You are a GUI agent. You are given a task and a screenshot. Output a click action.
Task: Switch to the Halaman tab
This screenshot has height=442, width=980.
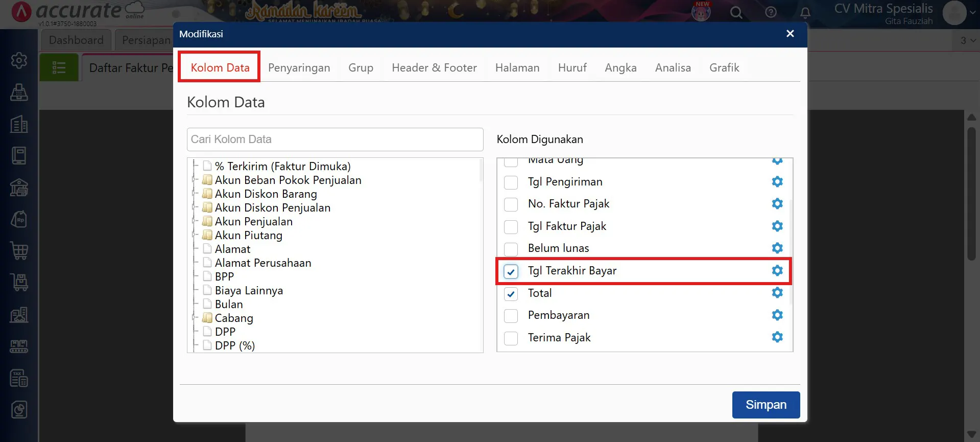click(517, 67)
